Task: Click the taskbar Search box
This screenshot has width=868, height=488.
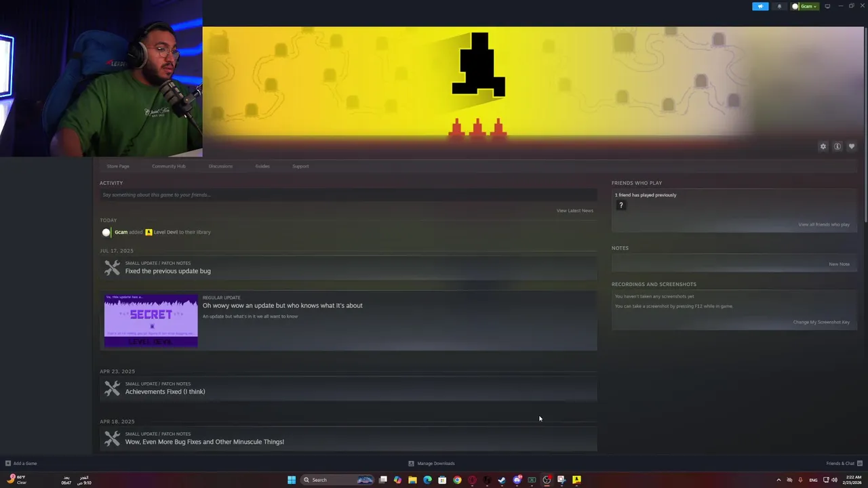Action: [337, 480]
